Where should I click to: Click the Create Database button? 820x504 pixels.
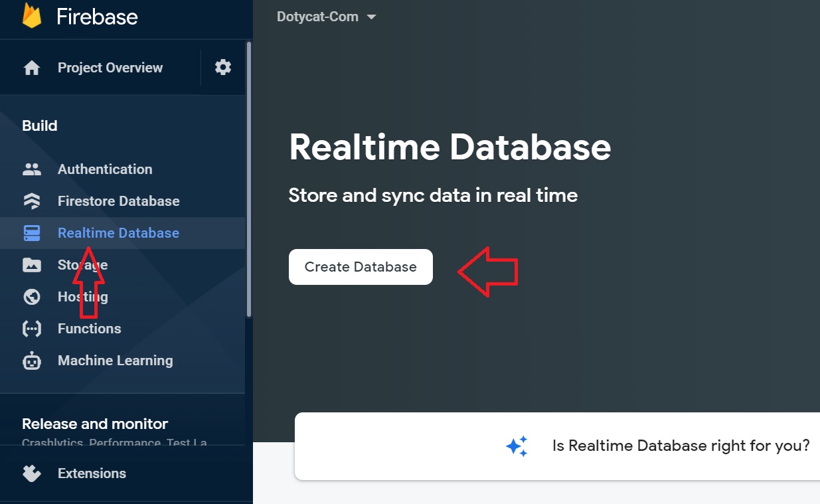pos(361,267)
